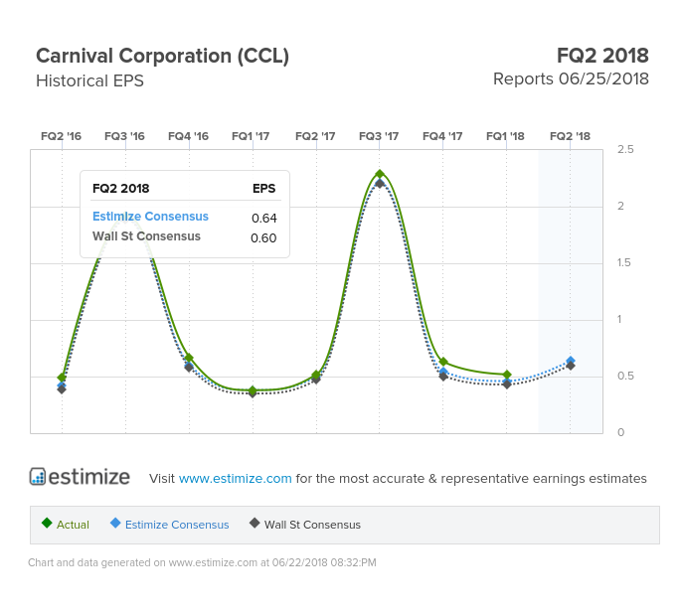Click the Estimize Consensus label in tooltip
Screen dimensions: 681x616
coord(150,217)
